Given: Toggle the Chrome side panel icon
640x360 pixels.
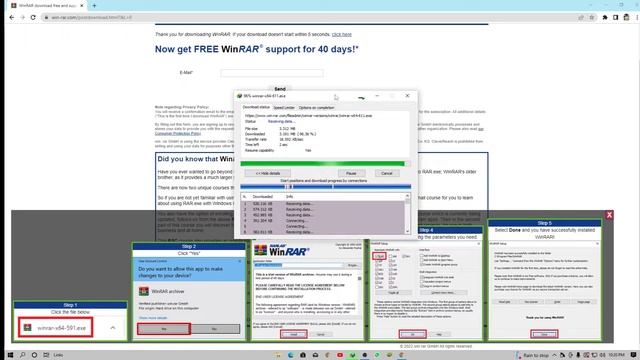Looking at the screenshot, I should 616,18.
